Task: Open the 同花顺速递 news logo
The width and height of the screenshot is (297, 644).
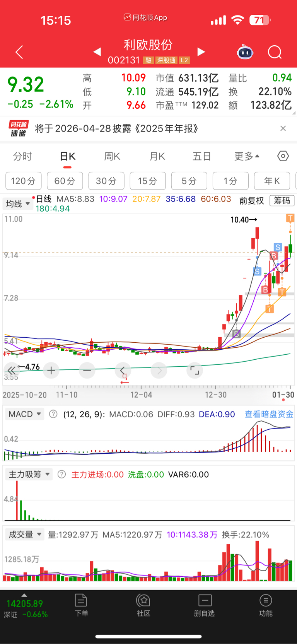Action: [18, 128]
